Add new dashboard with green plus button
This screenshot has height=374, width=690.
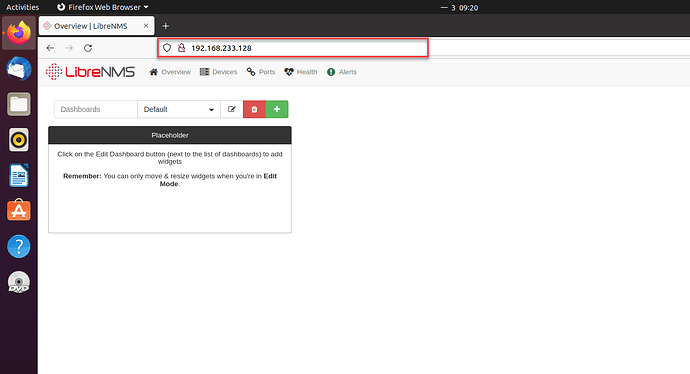pos(277,109)
